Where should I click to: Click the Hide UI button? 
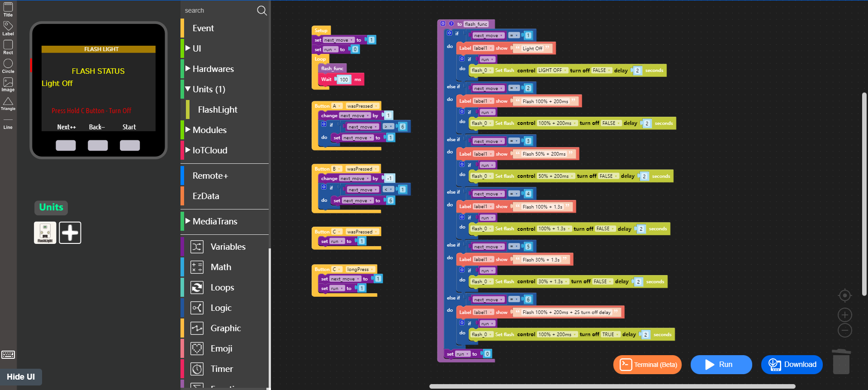21,377
